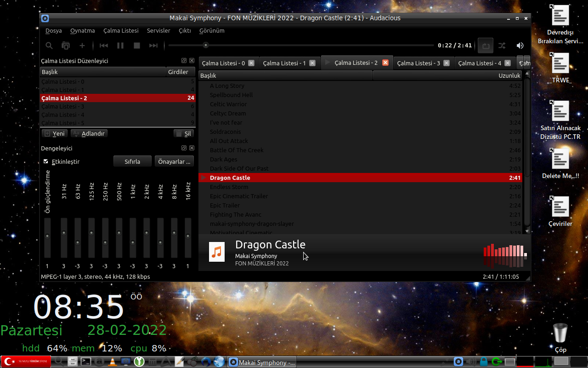Pause playback of Dragon Castle
The image size is (588, 368).
(x=120, y=46)
